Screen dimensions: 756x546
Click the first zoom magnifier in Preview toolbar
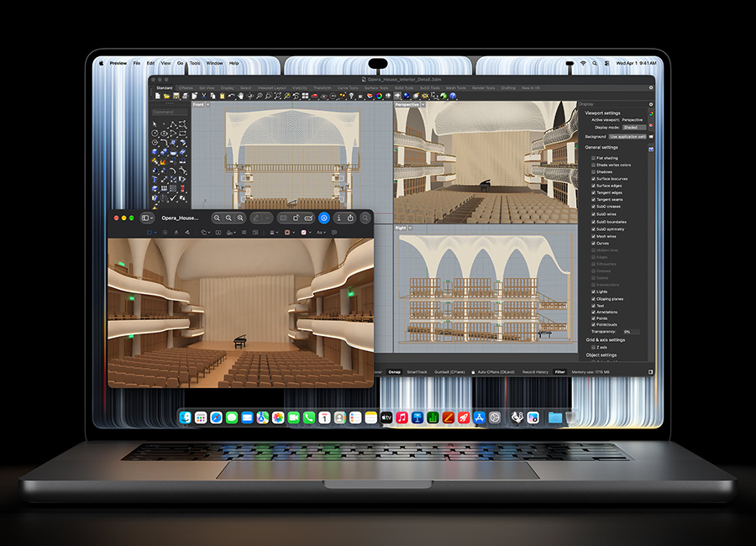click(217, 218)
